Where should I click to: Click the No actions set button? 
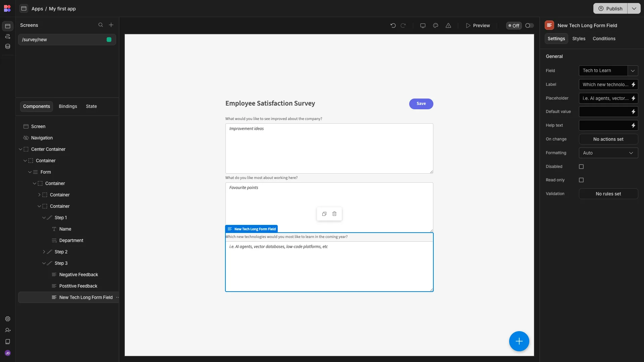pyautogui.click(x=608, y=139)
